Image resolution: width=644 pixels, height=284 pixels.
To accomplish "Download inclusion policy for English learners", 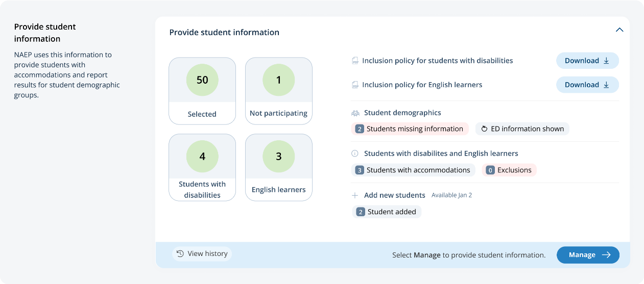I will [587, 85].
